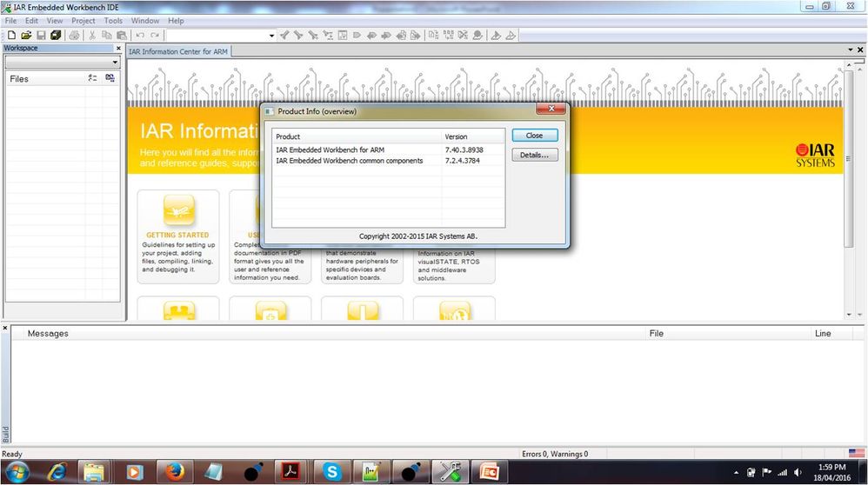
Task: Open the editor window list dropdown arrow
Action: pos(851,50)
